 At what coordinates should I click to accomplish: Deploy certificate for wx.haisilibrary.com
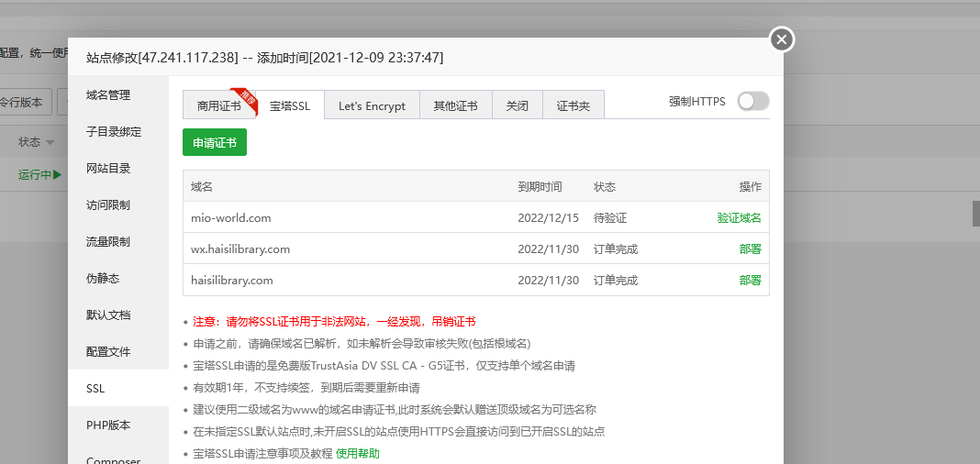(x=750, y=249)
